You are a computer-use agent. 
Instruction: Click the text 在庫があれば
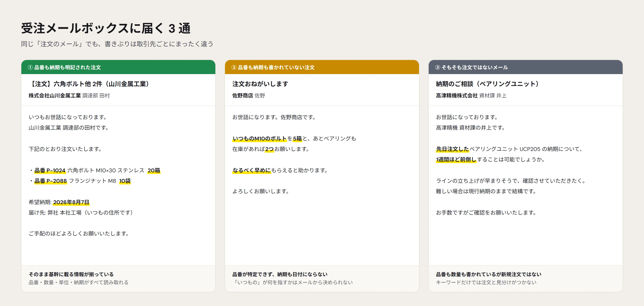tap(249, 149)
